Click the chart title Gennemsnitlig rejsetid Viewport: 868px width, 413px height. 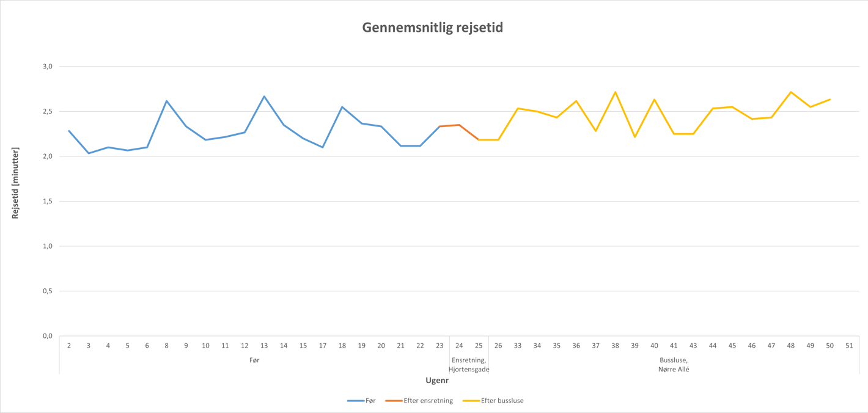(x=432, y=27)
